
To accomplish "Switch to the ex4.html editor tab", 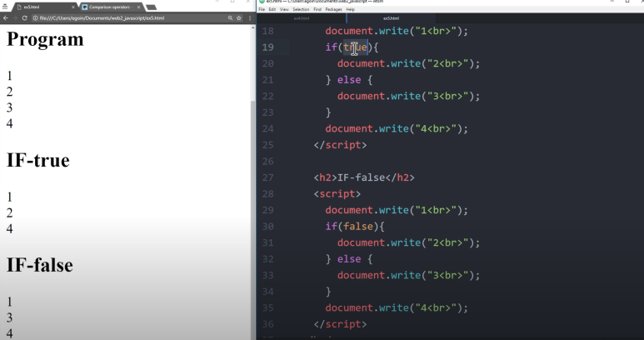I will pos(302,18).
